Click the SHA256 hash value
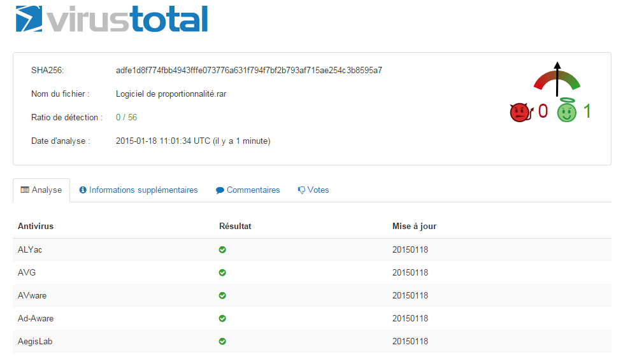This screenshot has width=644, height=357. (249, 70)
